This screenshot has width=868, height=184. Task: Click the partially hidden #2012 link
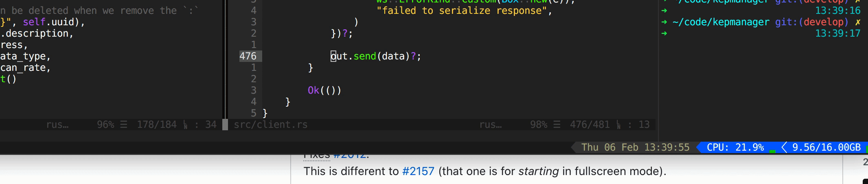(x=349, y=156)
